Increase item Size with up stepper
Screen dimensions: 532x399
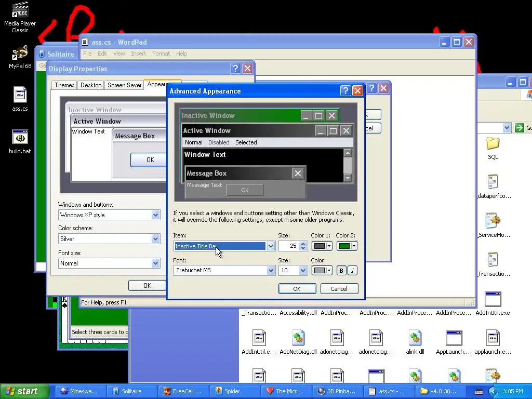(303, 244)
